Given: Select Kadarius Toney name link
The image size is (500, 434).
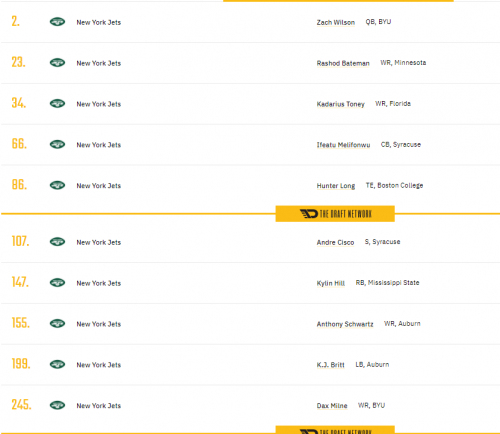Looking at the screenshot, I should 341,104.
